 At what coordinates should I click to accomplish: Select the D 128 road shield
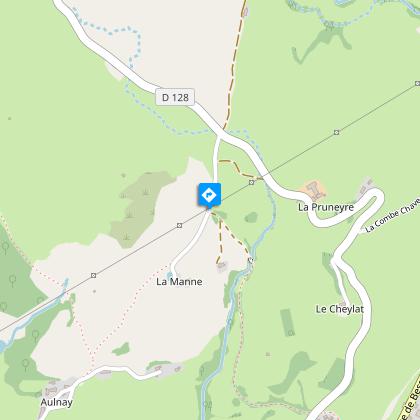[175, 97]
